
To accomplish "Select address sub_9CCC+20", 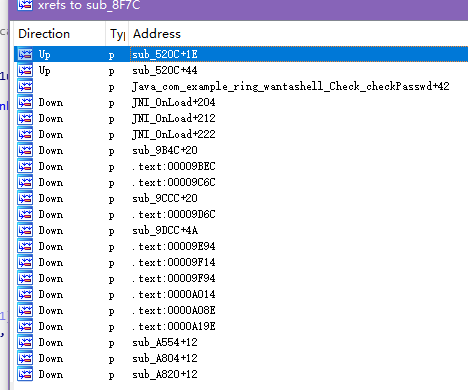I will coord(165,198).
